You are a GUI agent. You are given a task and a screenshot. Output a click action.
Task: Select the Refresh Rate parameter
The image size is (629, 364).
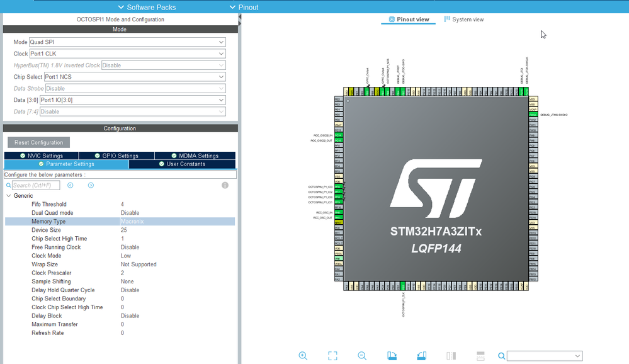(120, 333)
